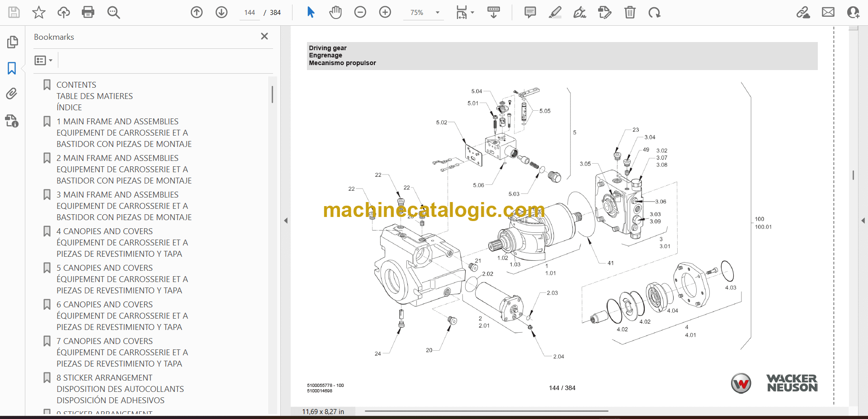Image resolution: width=868 pixels, height=419 pixels.
Task: Share a link to this file
Action: click(x=803, y=12)
